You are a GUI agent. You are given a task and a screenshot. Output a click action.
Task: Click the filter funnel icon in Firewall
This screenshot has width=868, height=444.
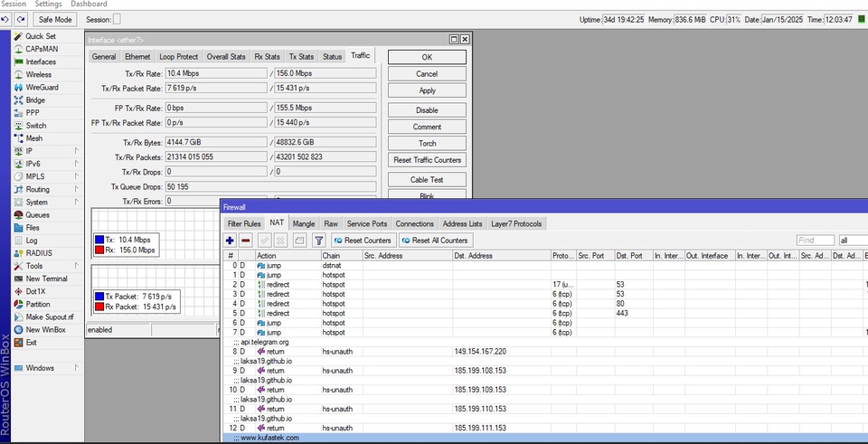tap(318, 241)
